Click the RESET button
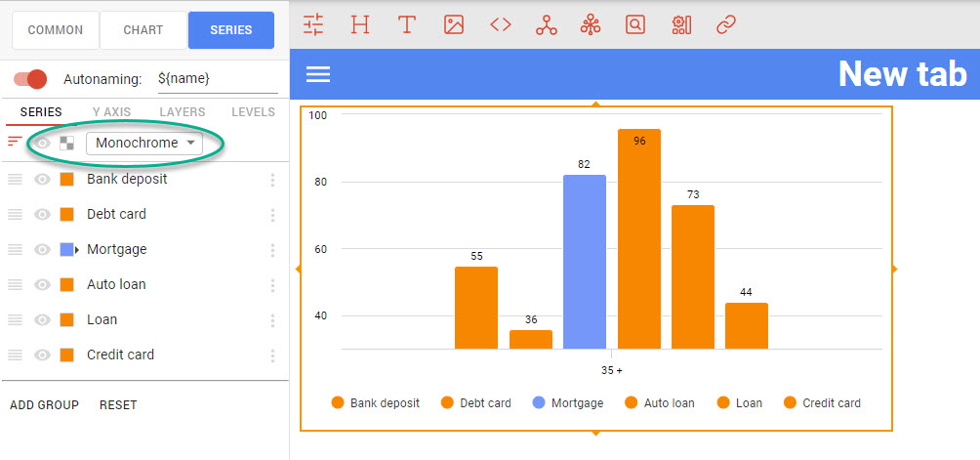Image resolution: width=980 pixels, height=460 pixels. pos(118,405)
